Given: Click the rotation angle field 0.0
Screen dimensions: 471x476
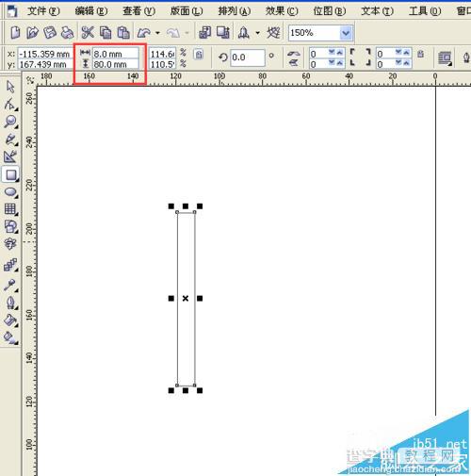Looking at the screenshot, I should 248,57.
